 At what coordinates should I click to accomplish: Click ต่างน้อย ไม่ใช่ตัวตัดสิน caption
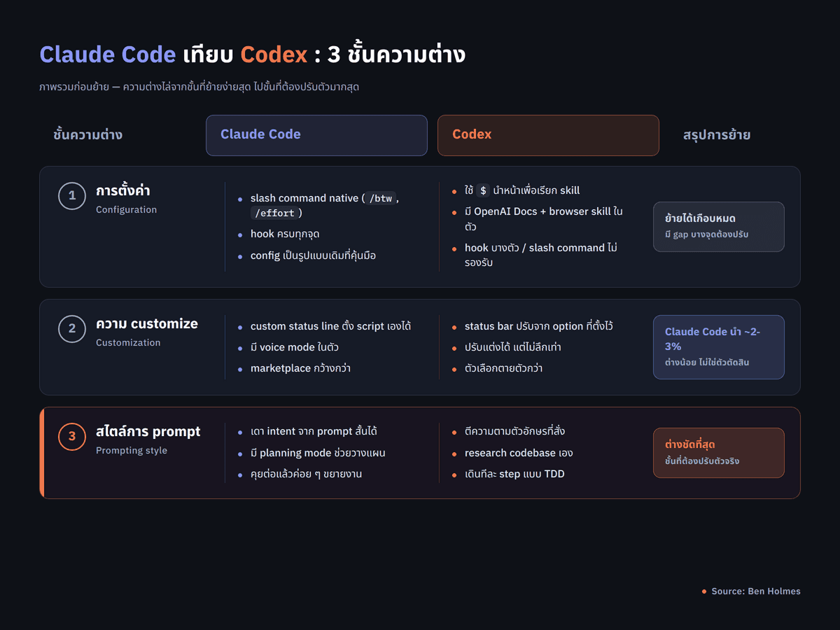(x=707, y=363)
